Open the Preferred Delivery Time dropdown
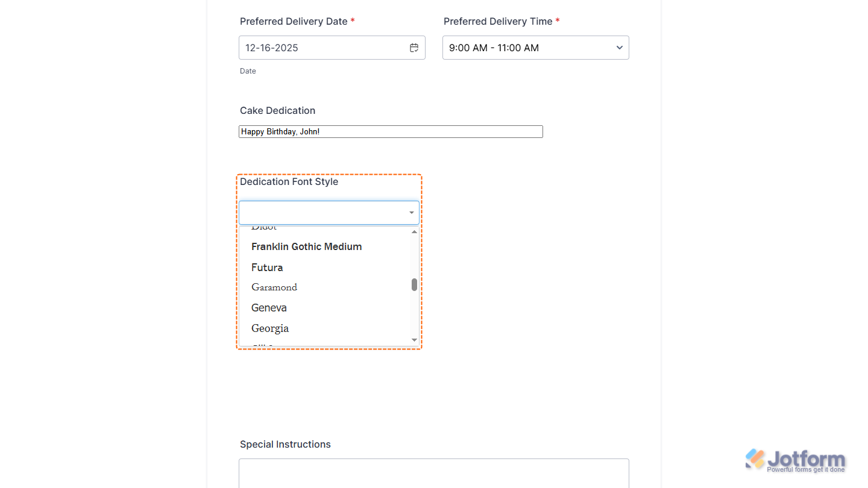The width and height of the screenshot is (868, 488). 535,48
